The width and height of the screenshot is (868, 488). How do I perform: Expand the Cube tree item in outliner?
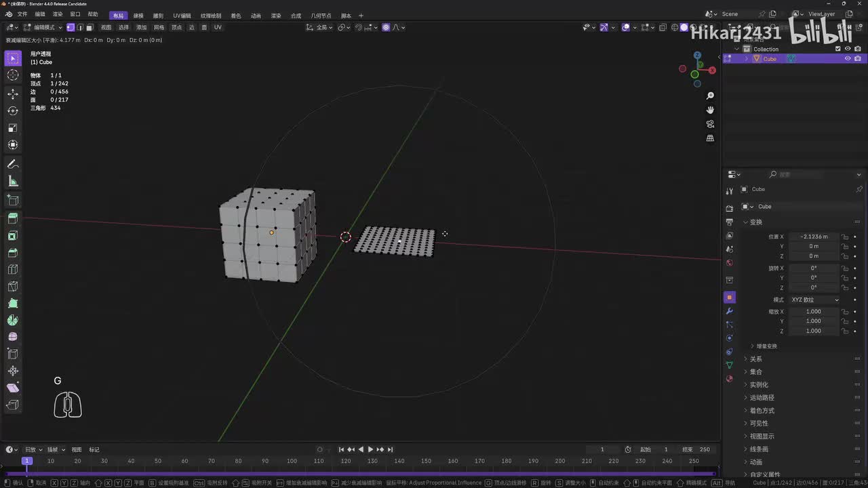[x=747, y=59]
